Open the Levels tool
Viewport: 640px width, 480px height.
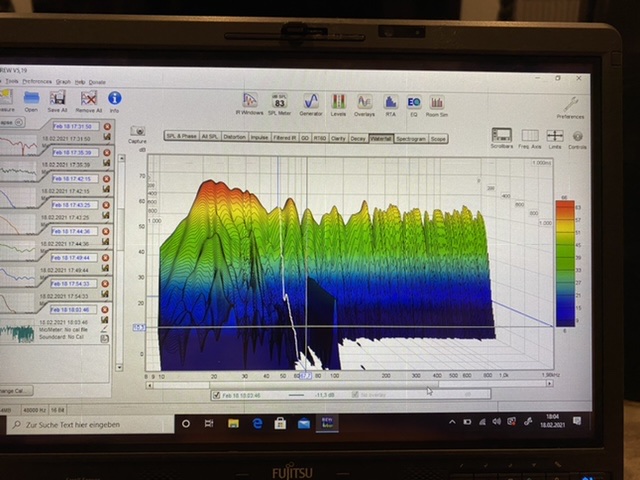click(338, 102)
